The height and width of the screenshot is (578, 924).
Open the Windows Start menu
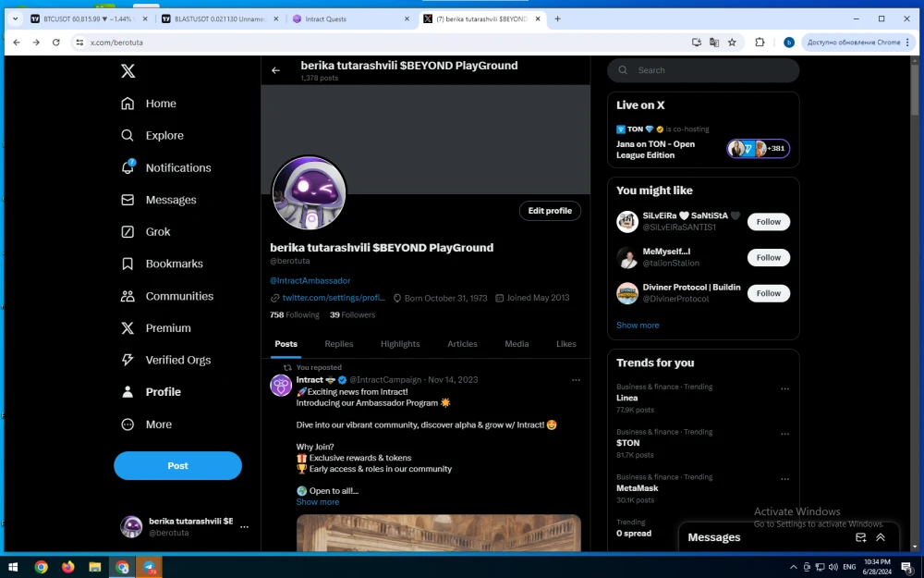pos(13,568)
